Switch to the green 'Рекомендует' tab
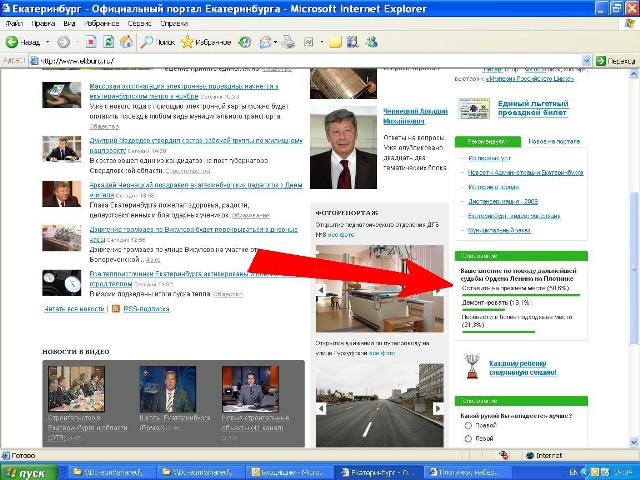The image size is (640, 480). (488, 142)
